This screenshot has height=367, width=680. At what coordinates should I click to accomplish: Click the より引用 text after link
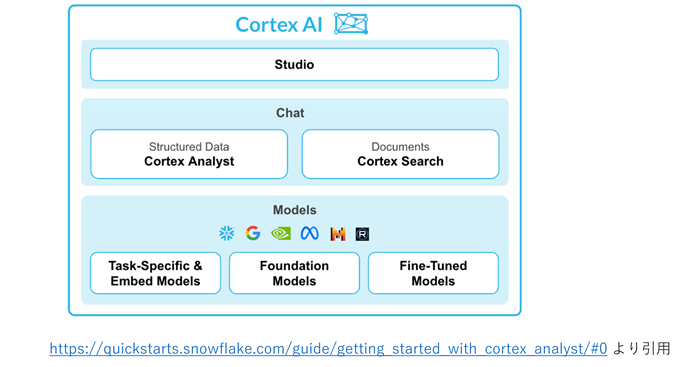tap(642, 348)
